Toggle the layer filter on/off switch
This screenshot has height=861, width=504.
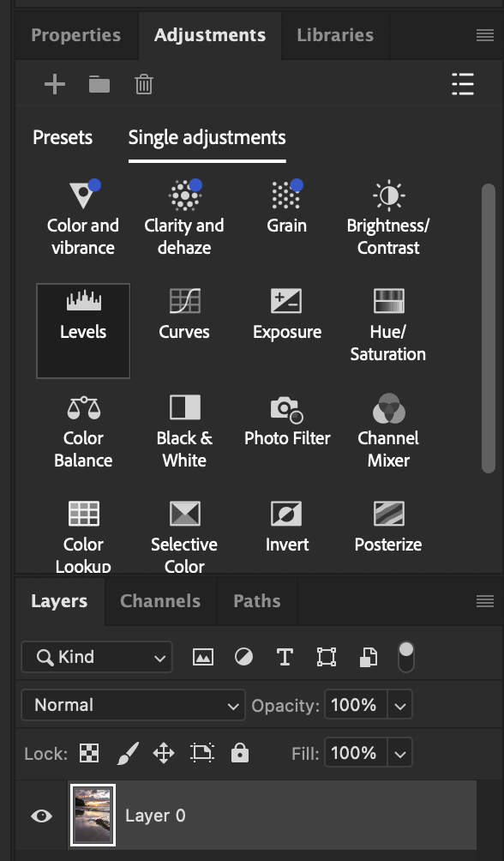click(x=405, y=657)
